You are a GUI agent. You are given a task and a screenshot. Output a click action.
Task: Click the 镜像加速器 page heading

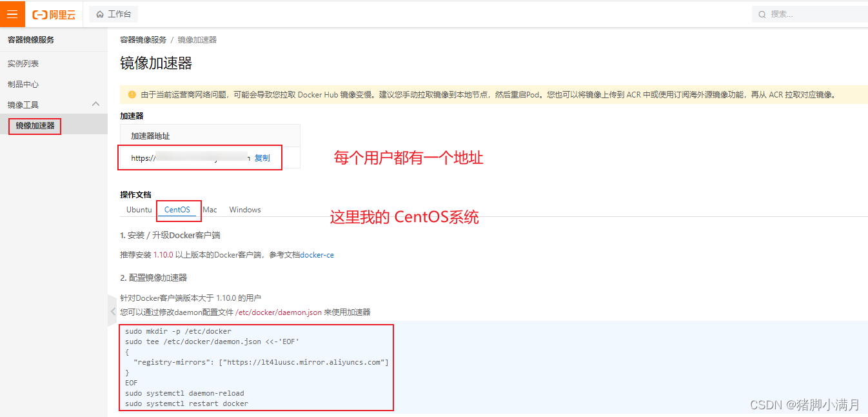156,63
